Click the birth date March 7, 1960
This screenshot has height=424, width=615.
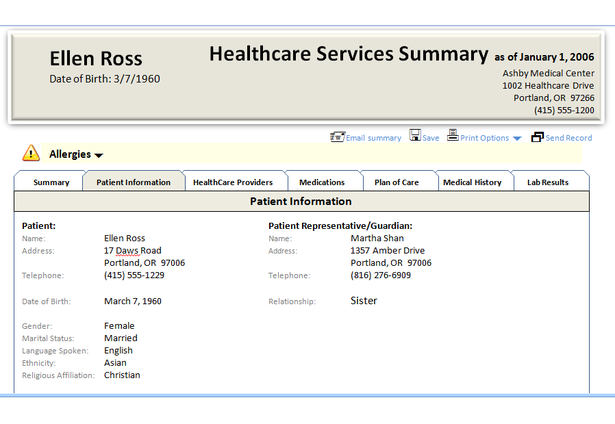coord(133,301)
